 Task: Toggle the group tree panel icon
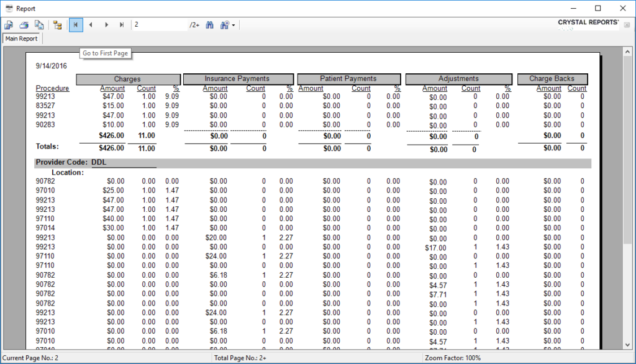[x=58, y=25]
